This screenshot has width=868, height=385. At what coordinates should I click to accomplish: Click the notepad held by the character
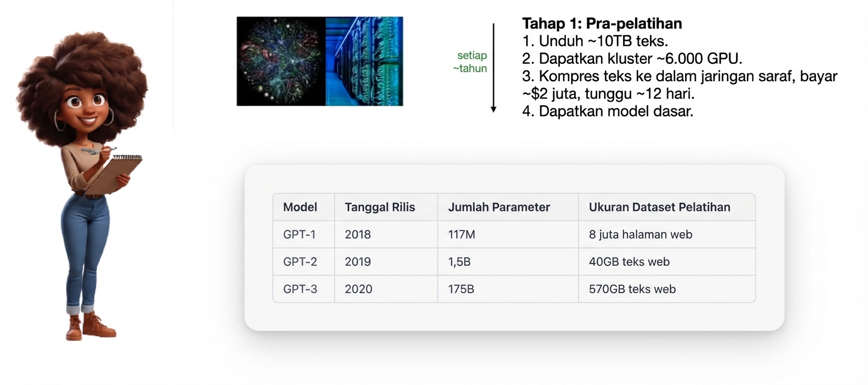click(x=114, y=173)
